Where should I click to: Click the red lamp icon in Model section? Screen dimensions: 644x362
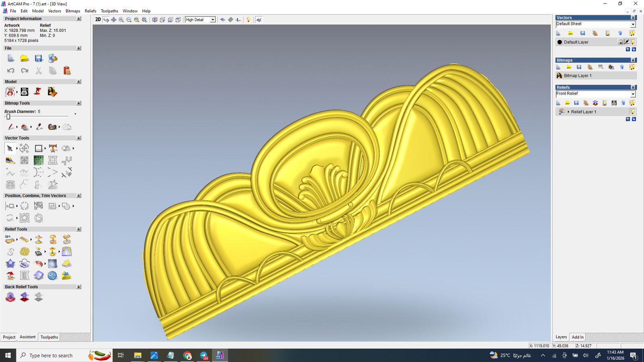38,92
